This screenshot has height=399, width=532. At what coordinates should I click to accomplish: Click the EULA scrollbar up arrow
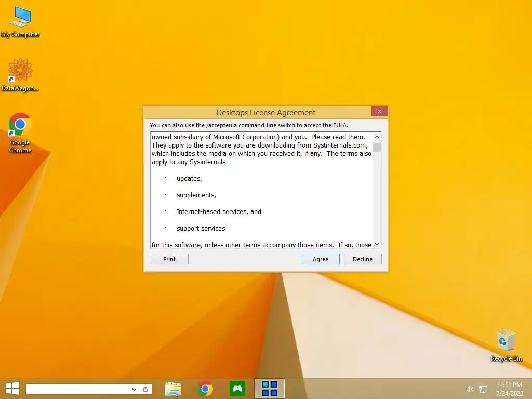coord(377,137)
